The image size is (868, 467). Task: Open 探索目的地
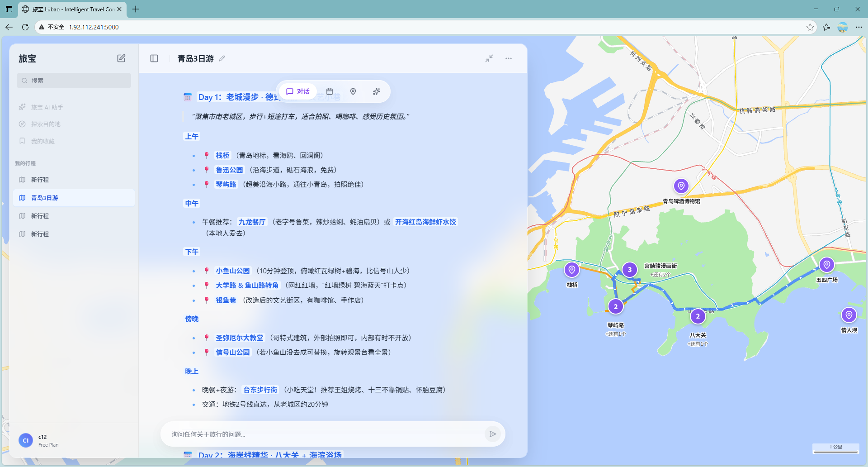74,124
